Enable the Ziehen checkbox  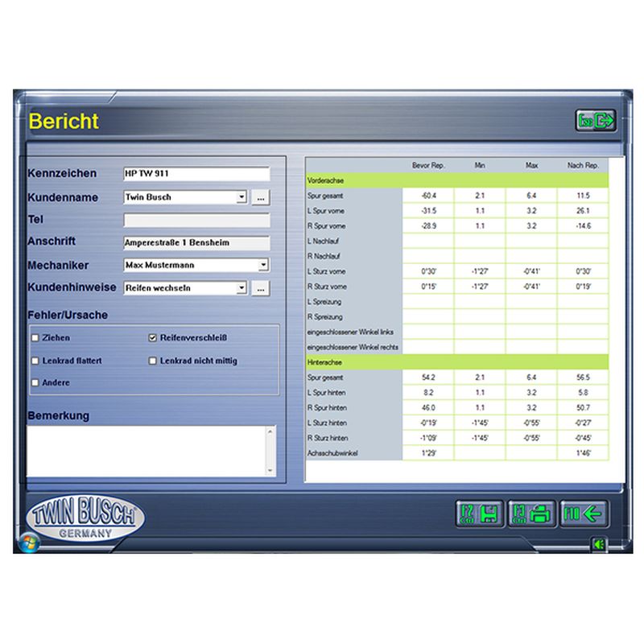35,339
